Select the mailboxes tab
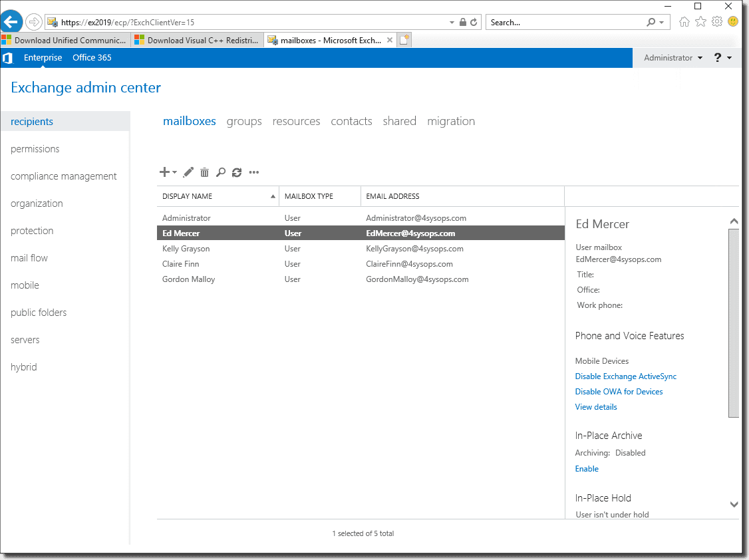The width and height of the screenshot is (749, 560). 189,121
